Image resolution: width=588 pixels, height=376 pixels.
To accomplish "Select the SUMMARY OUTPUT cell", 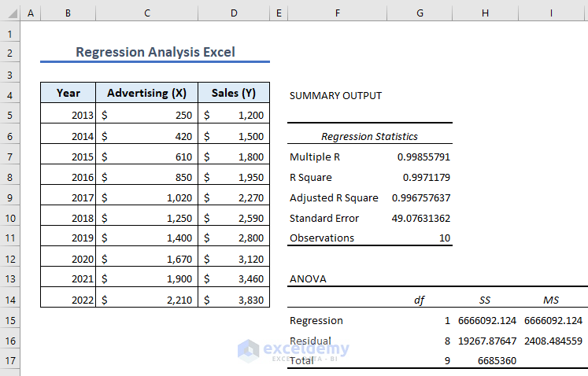I will point(335,95).
